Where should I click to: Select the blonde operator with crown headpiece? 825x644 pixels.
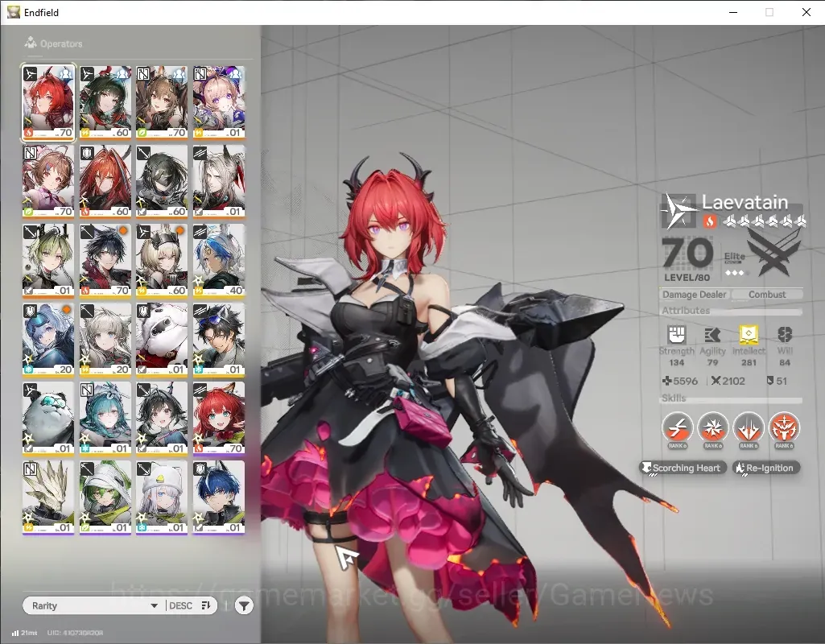(x=162, y=261)
